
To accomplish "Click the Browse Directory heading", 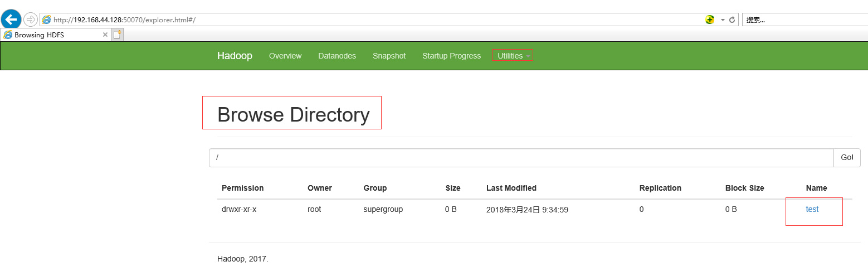I will (294, 114).
